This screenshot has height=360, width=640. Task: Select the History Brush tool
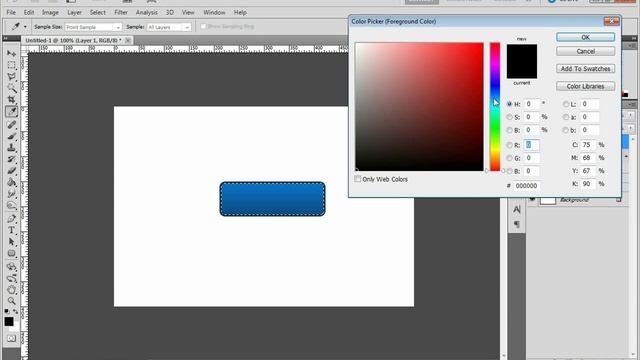click(11, 159)
